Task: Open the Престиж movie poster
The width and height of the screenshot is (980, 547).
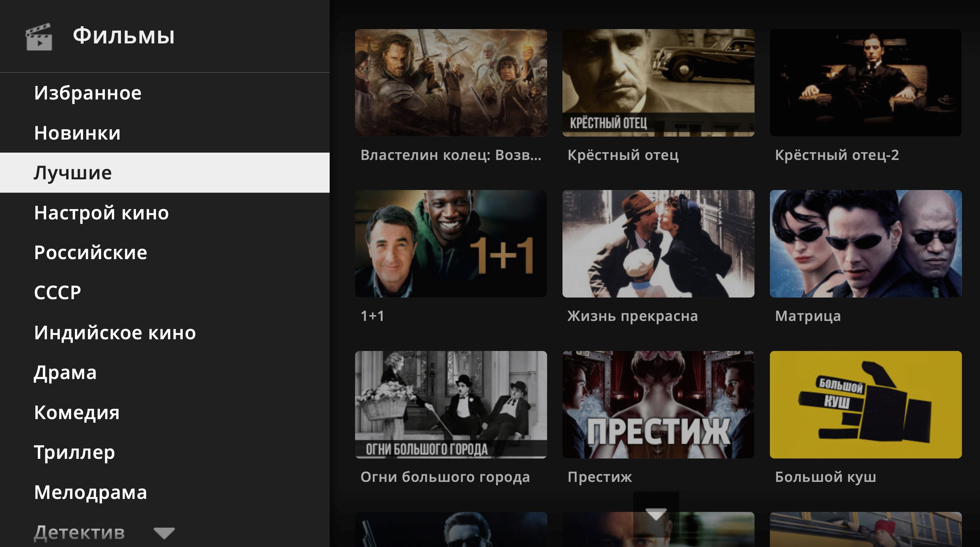Action: pos(658,404)
